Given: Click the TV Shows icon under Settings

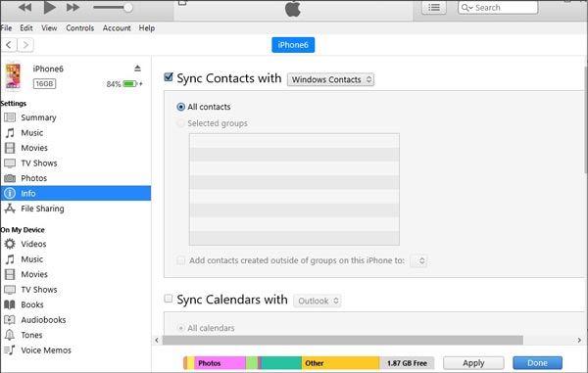Looking at the screenshot, I should point(10,163).
